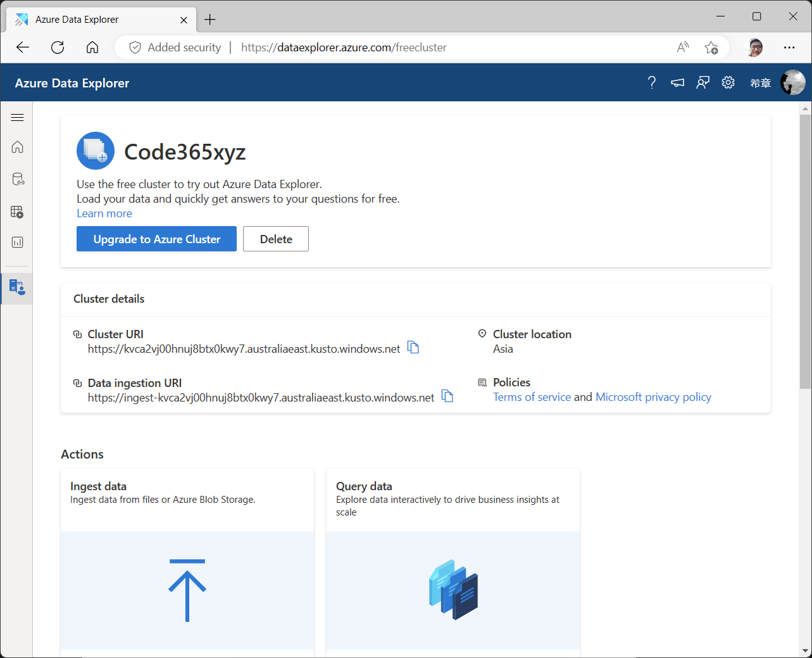Refresh the page with reload icon

click(x=58, y=47)
